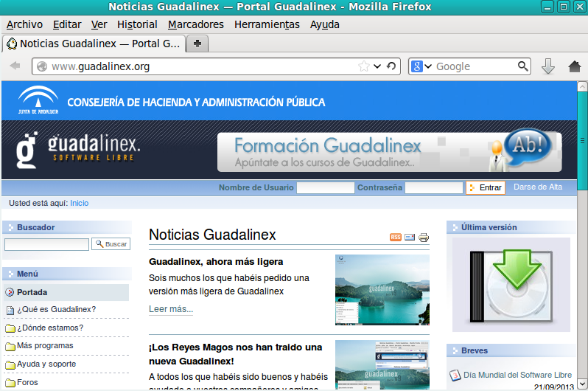The height and width of the screenshot is (391, 588).
Task: Open the Más programas menu link
Action: tap(45, 345)
